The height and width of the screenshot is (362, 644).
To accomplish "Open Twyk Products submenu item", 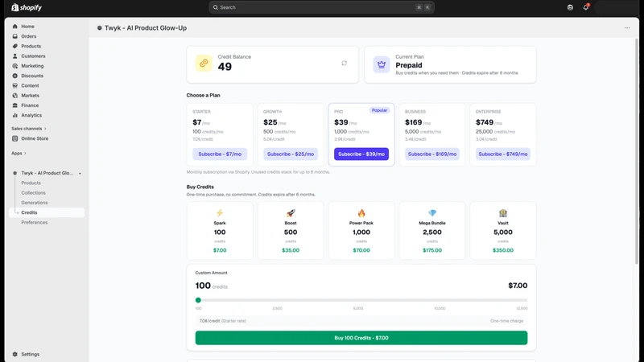I will 31,183.
